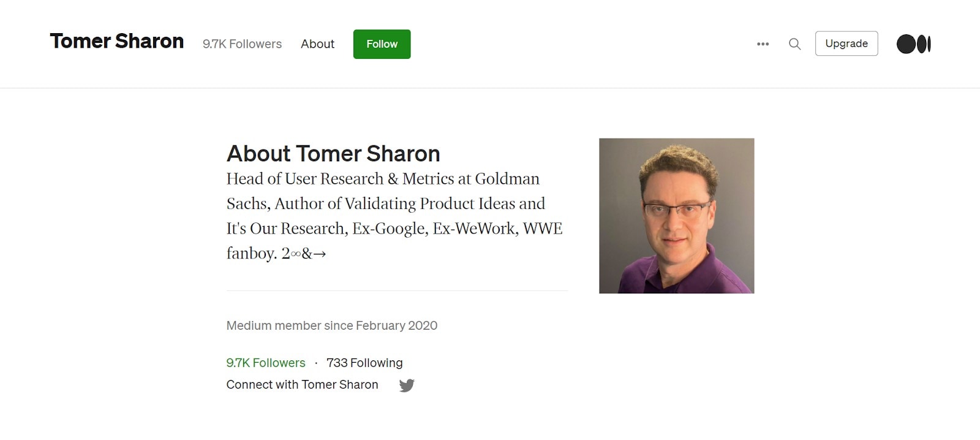Open the Medium logo icon

913,44
